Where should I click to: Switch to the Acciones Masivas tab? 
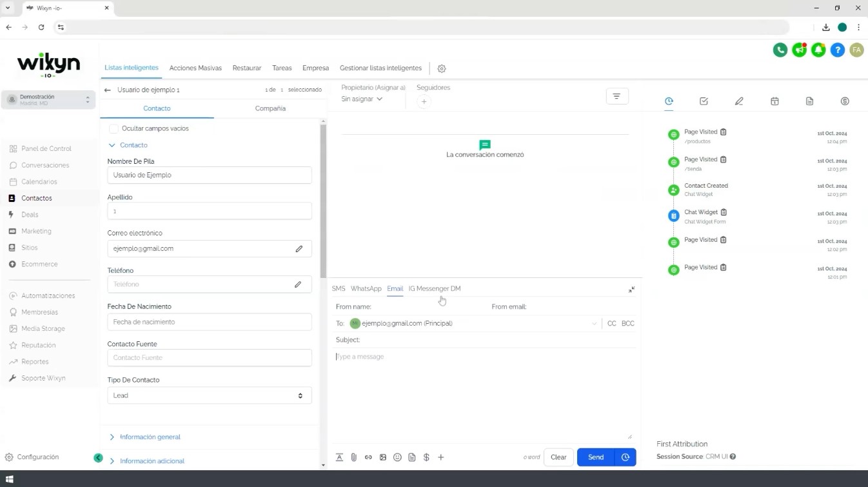tap(195, 68)
